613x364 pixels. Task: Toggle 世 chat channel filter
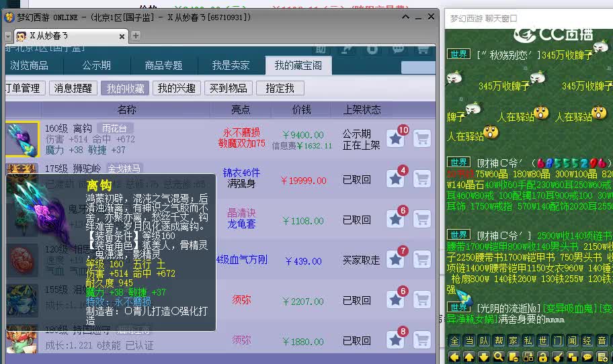(x=543, y=341)
